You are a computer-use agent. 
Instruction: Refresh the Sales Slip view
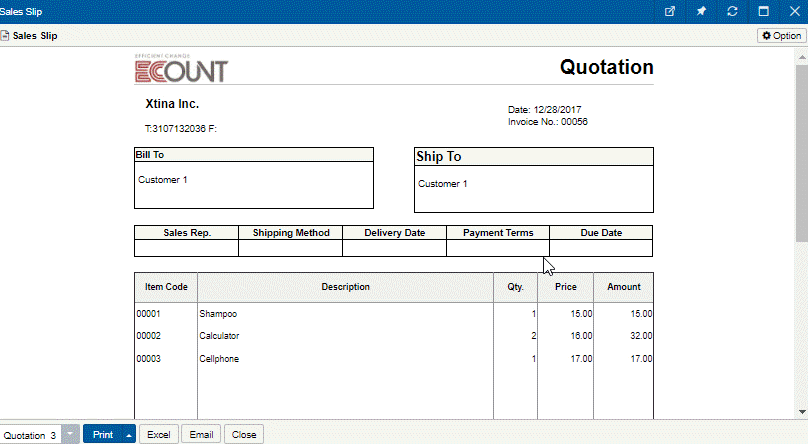tap(732, 11)
